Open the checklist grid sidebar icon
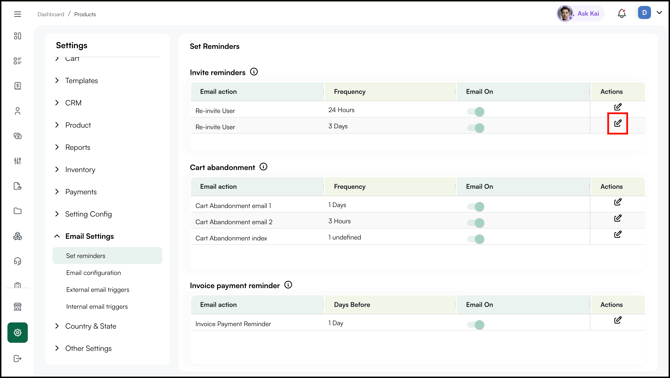 pyautogui.click(x=18, y=61)
